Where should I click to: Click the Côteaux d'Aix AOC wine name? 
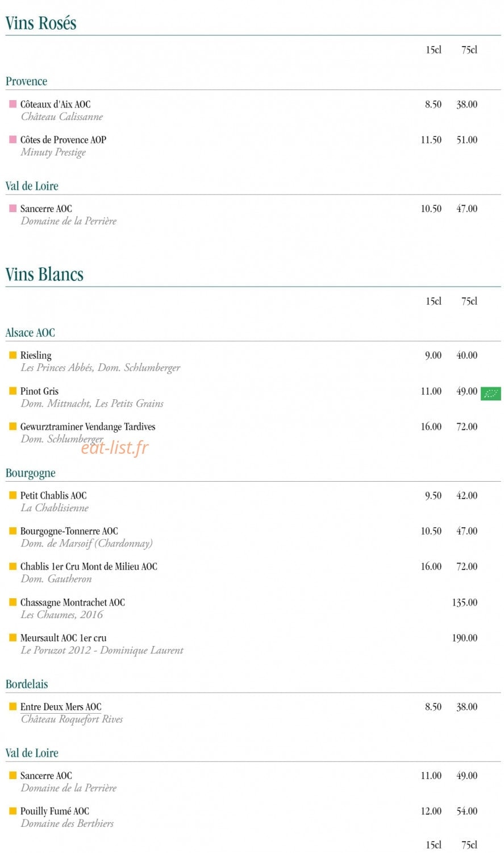click(55, 104)
